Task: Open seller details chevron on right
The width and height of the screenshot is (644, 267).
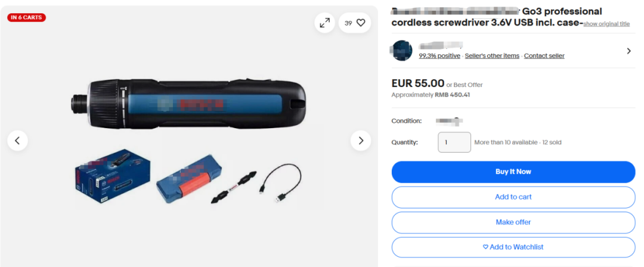Action: tap(629, 51)
